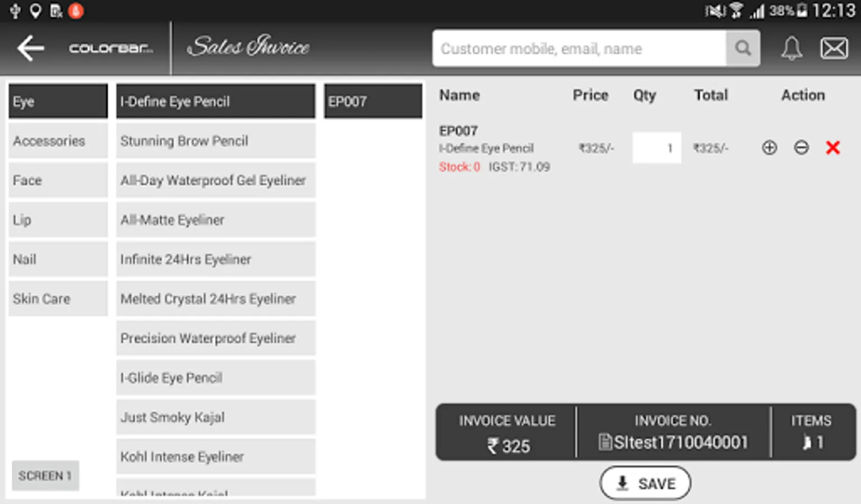Tap the USB icon in status bar
861x504 pixels.
tap(15, 11)
